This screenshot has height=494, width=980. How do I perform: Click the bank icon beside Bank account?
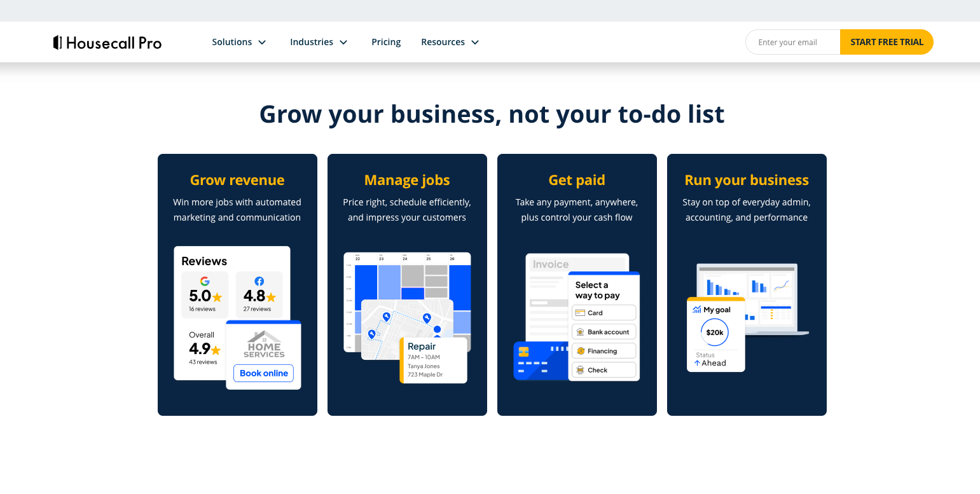point(580,332)
